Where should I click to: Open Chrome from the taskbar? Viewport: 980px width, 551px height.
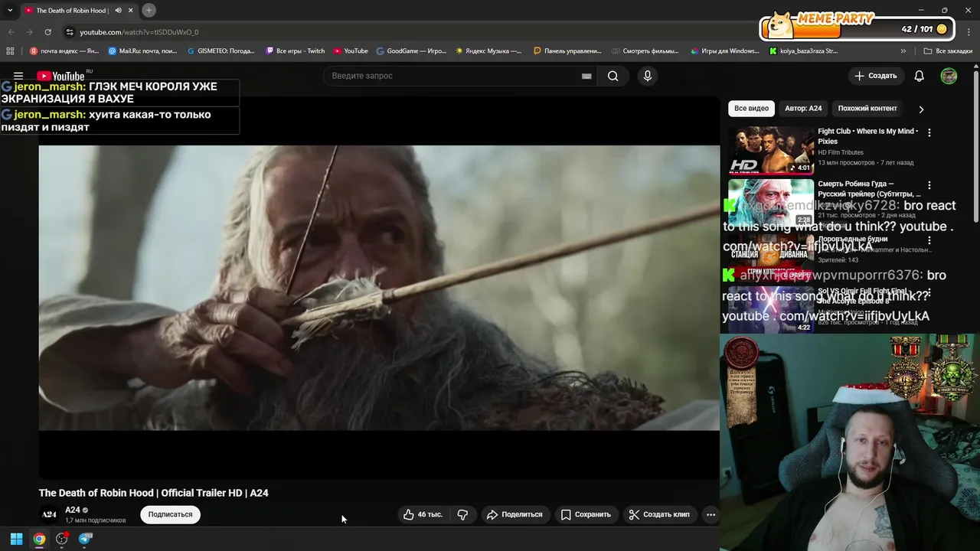click(x=39, y=539)
